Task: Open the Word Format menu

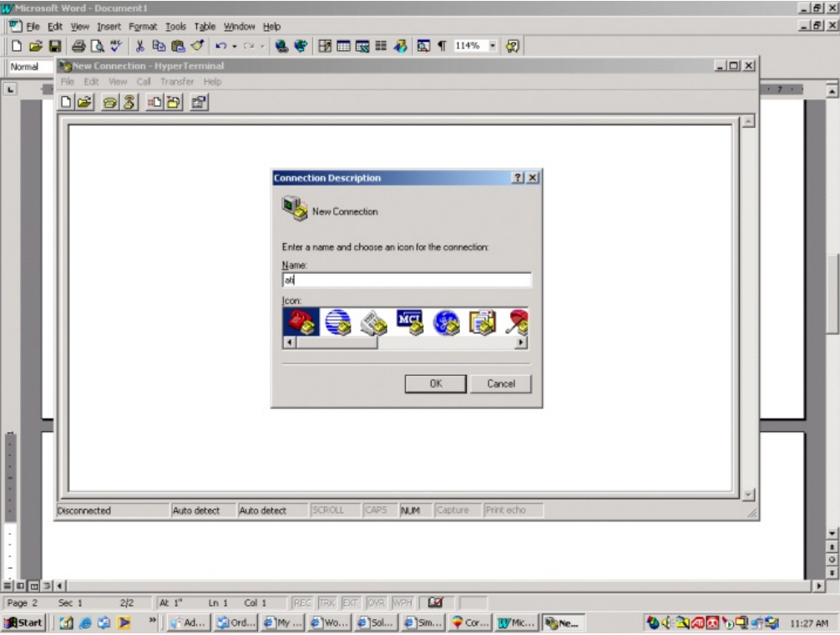Action: tap(143, 26)
